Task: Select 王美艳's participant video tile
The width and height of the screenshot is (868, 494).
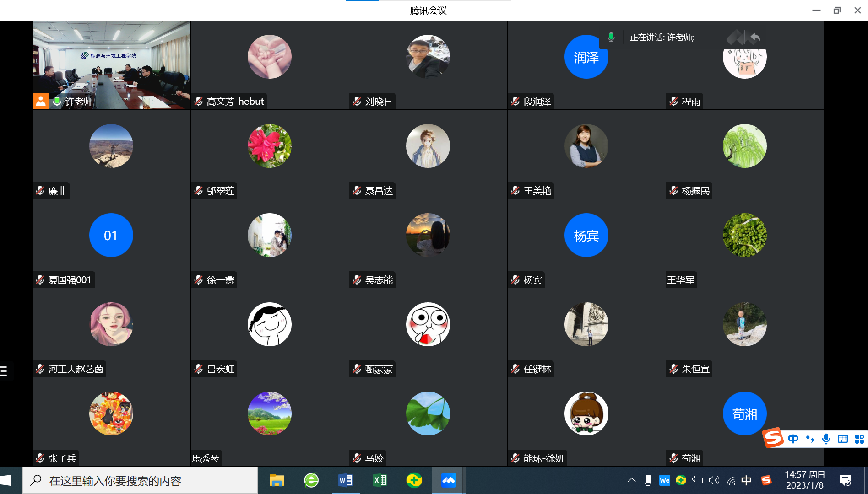Action: [x=586, y=154]
